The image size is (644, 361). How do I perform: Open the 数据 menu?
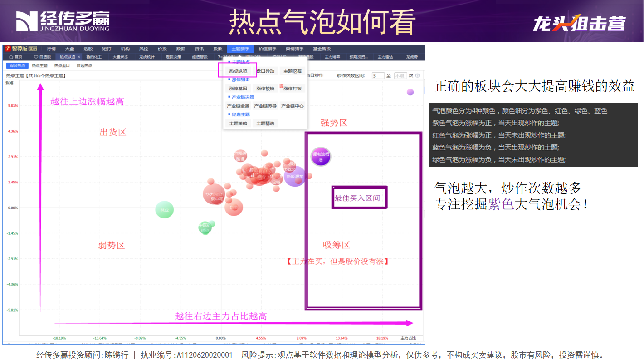pyautogui.click(x=181, y=49)
